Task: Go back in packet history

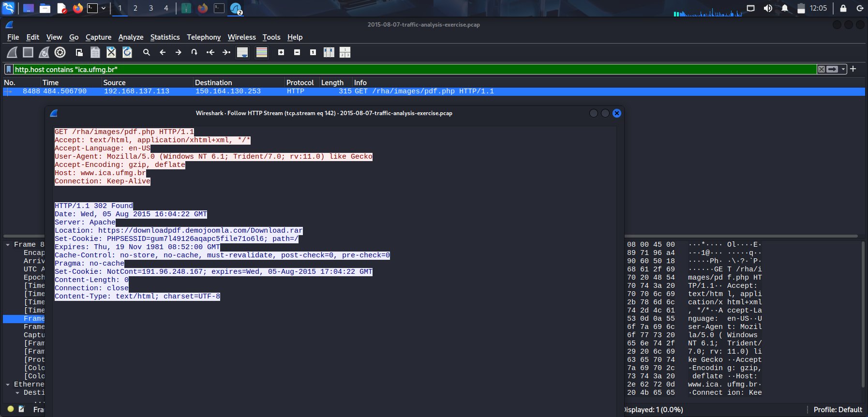Action: tap(163, 52)
